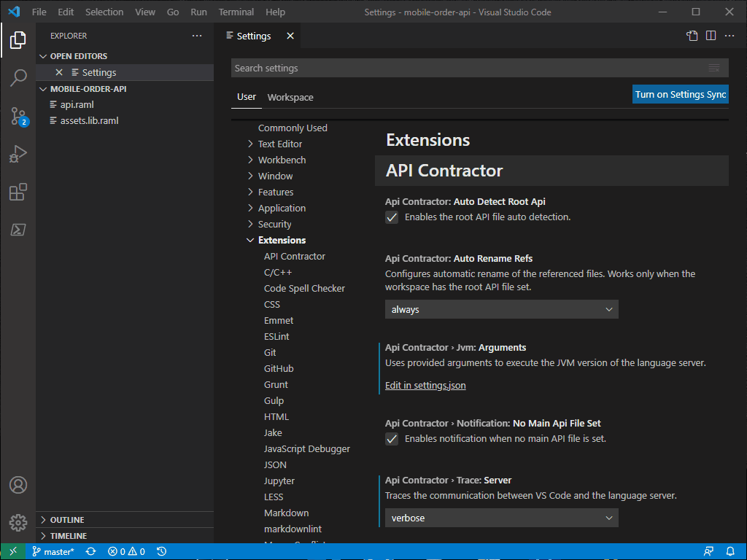The image size is (747, 560).
Task: Open the Trace Server 'verbose' dropdown
Action: coord(502,518)
